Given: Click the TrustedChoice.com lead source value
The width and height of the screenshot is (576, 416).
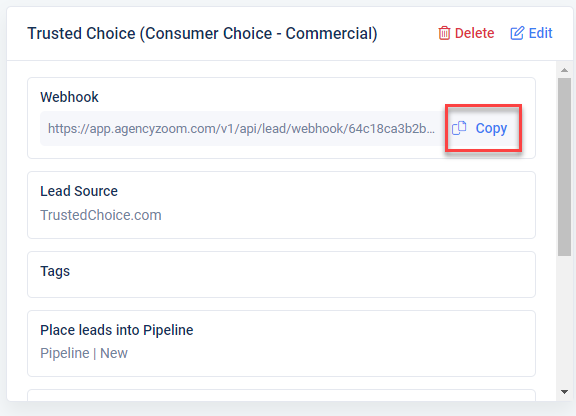Looking at the screenshot, I should click(x=101, y=215).
